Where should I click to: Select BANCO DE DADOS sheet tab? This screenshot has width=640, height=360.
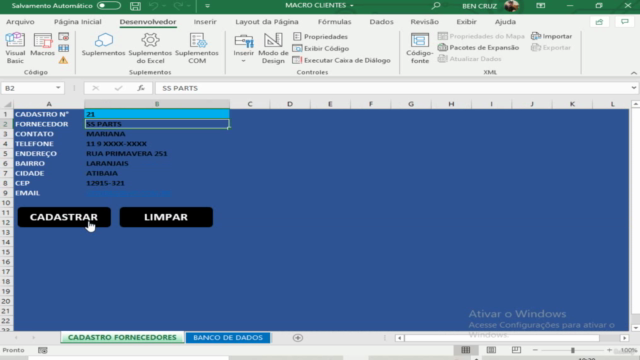click(228, 338)
